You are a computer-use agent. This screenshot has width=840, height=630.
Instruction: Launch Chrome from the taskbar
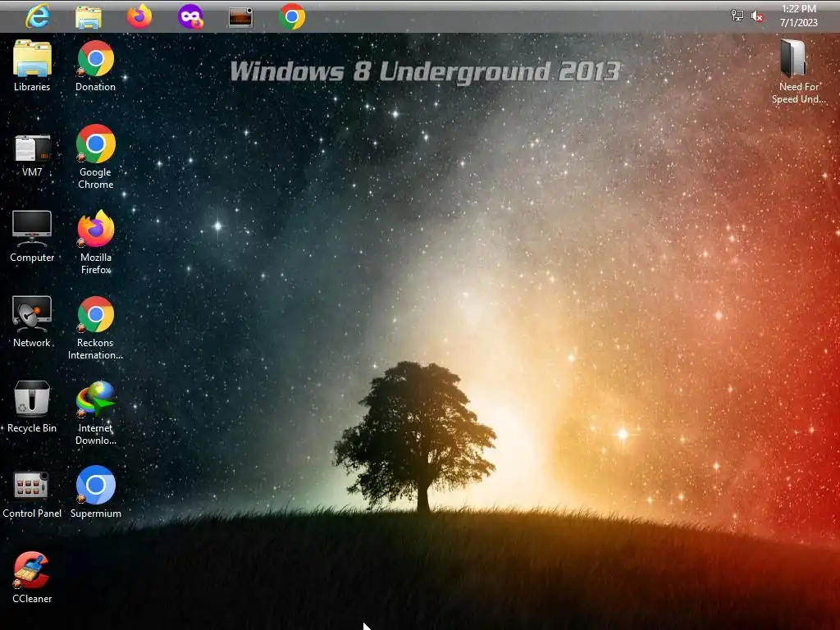click(x=292, y=16)
